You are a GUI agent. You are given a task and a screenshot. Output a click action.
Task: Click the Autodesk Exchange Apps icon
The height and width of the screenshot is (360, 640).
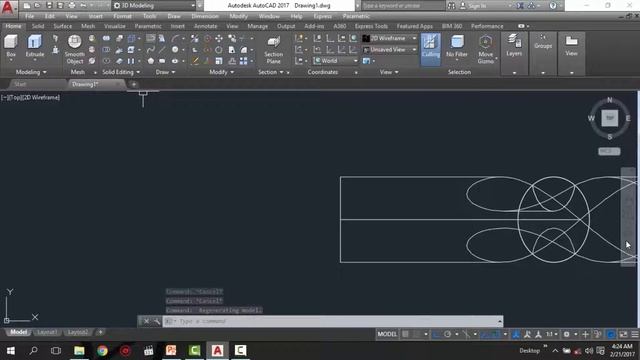[x=520, y=6]
